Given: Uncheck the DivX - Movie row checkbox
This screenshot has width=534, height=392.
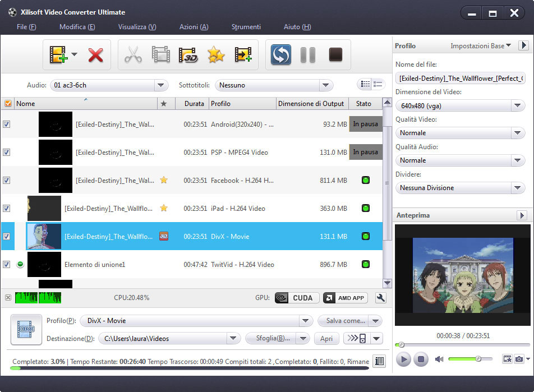Looking at the screenshot, I should point(7,236).
